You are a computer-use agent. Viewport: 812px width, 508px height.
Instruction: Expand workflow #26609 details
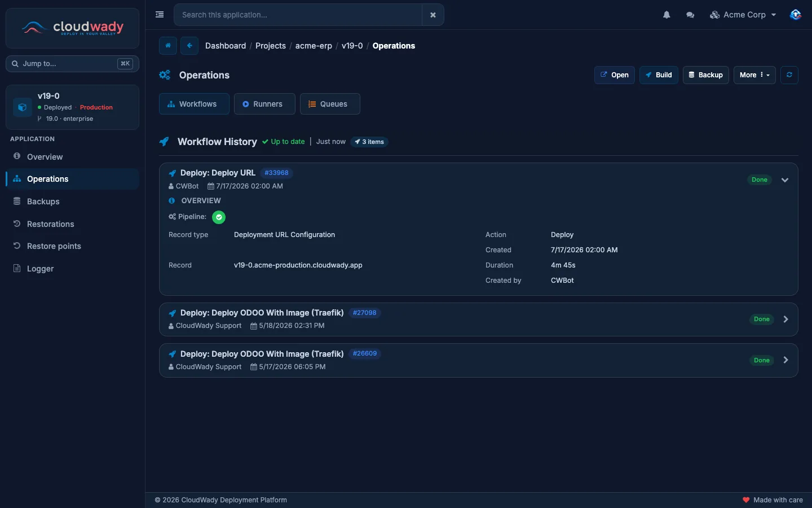pos(785,360)
